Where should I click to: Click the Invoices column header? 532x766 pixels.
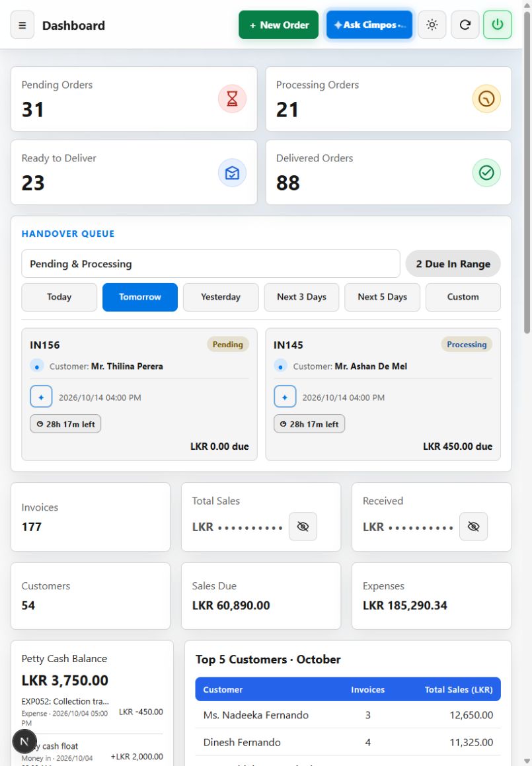(367, 690)
